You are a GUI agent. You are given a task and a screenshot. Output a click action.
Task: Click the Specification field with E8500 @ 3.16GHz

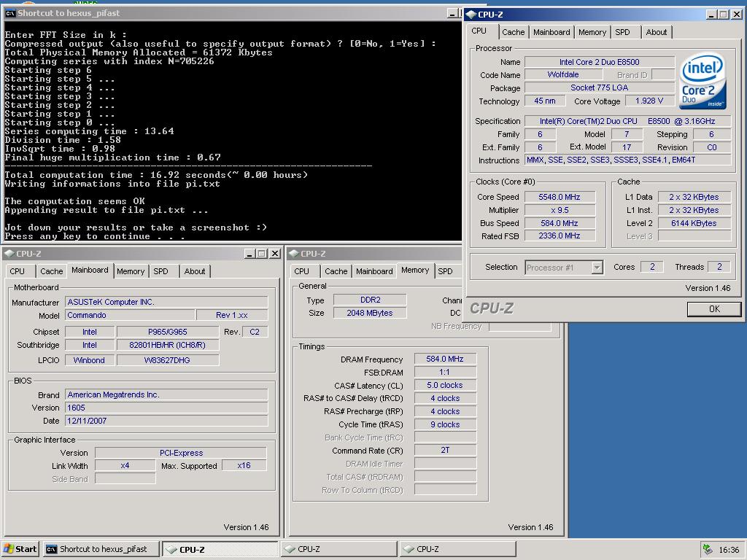click(627, 122)
